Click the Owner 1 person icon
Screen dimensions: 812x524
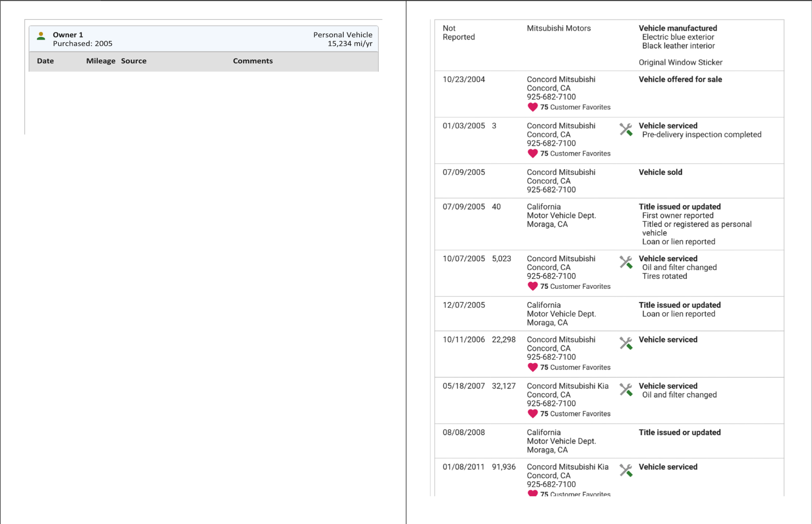point(41,36)
